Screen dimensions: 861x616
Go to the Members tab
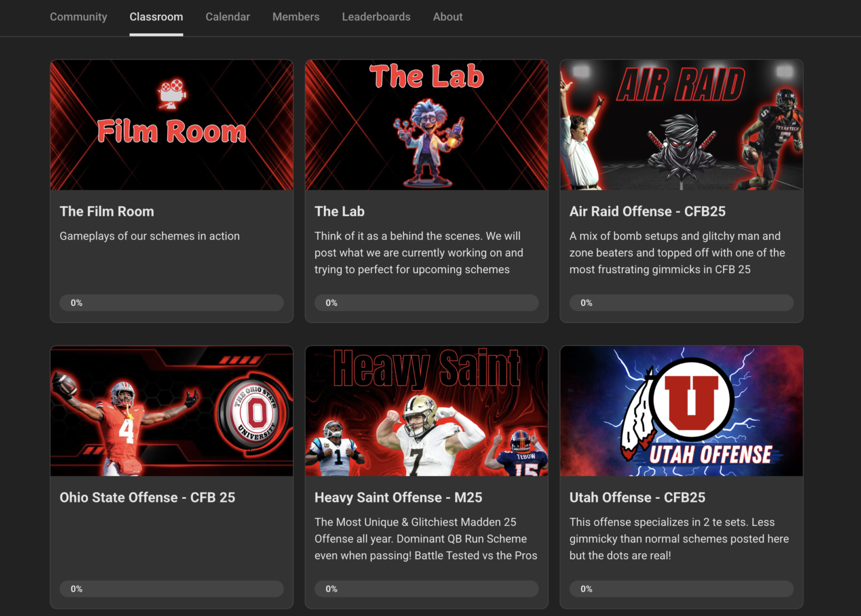pyautogui.click(x=296, y=17)
